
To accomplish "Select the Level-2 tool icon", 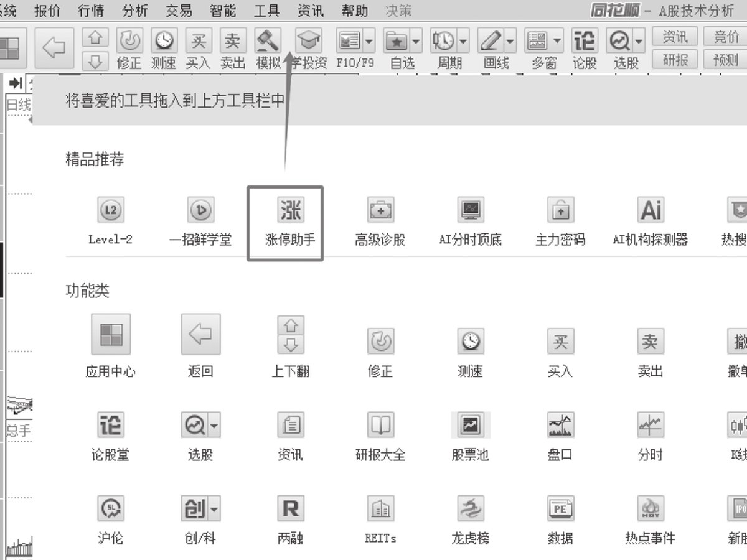I will click(x=111, y=211).
